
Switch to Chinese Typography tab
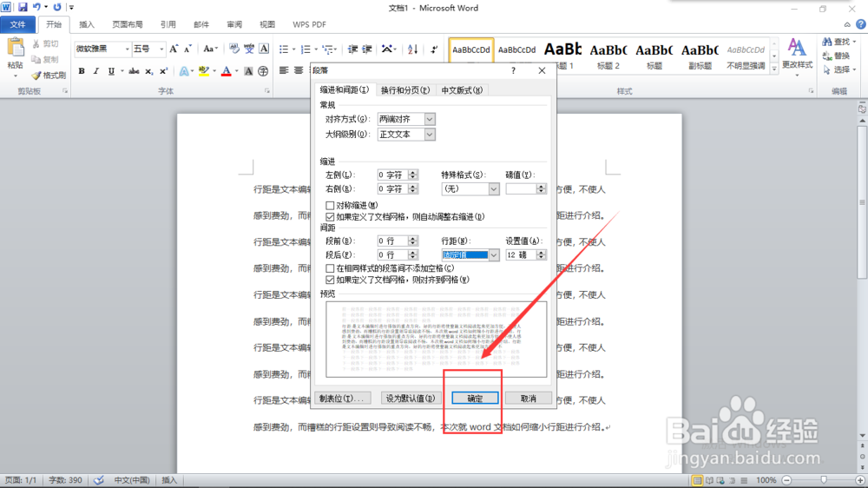tap(462, 90)
